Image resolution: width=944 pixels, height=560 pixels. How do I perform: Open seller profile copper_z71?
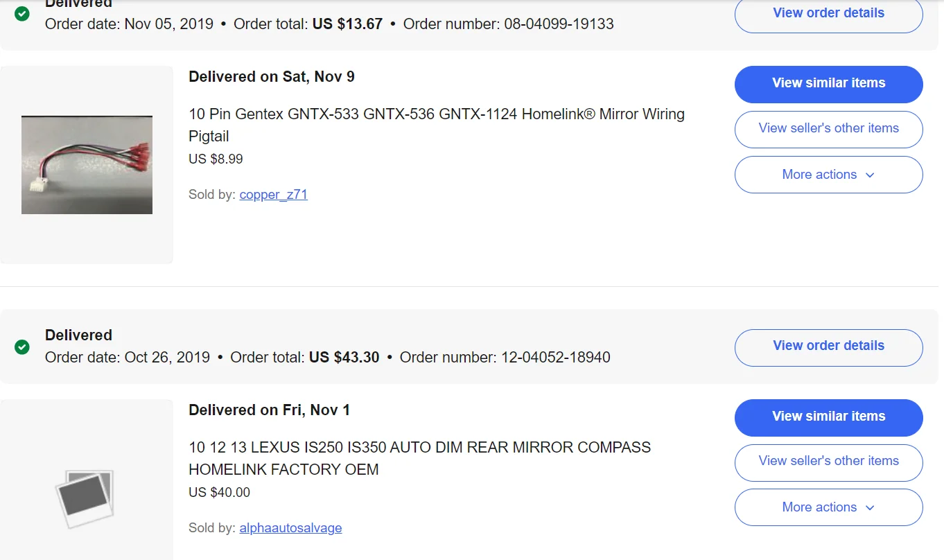[273, 195]
